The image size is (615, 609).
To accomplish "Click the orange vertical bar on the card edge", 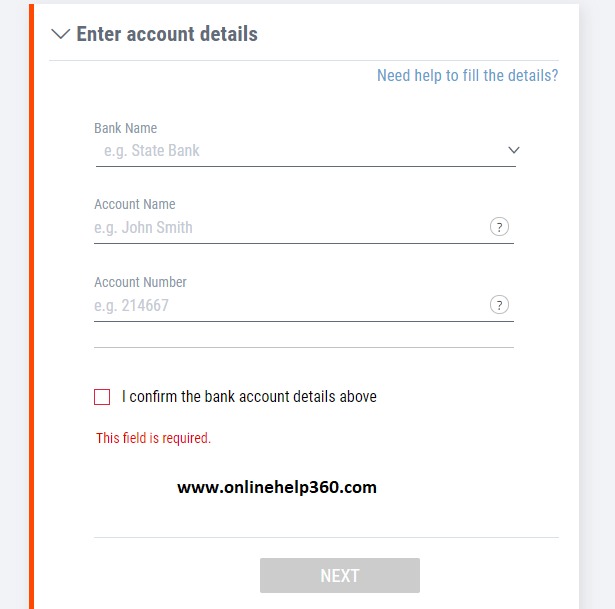I will coord(31,306).
